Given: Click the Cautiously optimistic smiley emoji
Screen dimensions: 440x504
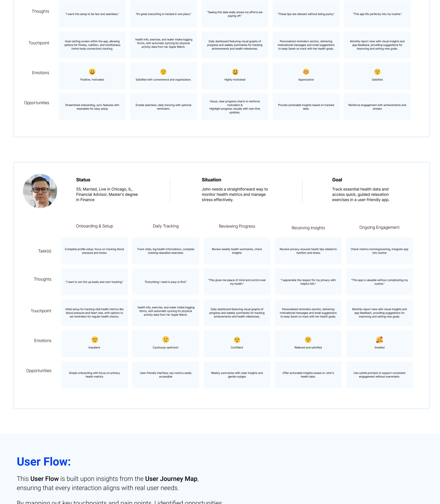Looking at the screenshot, I should pyautogui.click(x=166, y=339).
